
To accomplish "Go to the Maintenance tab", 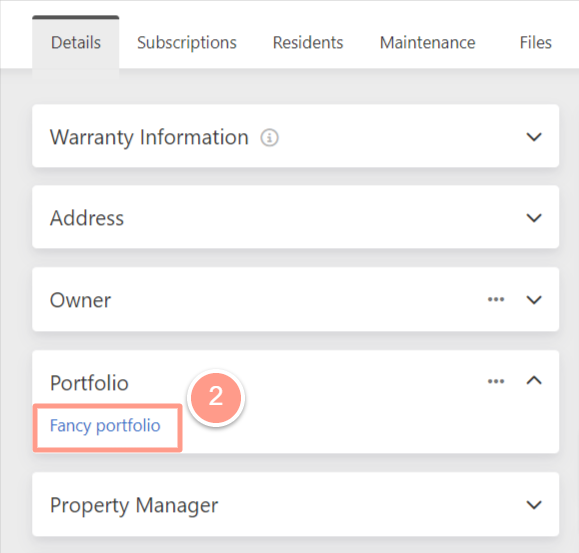I will coord(428,42).
